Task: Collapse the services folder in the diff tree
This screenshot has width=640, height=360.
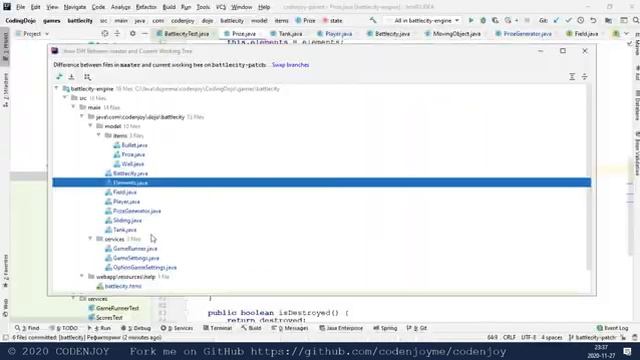Action: [x=91, y=239]
